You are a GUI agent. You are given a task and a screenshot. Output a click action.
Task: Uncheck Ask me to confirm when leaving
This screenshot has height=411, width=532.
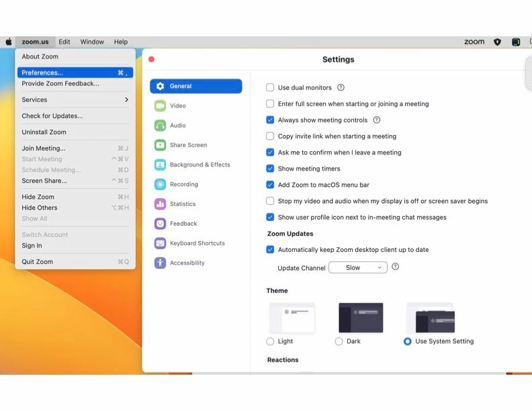click(x=270, y=152)
